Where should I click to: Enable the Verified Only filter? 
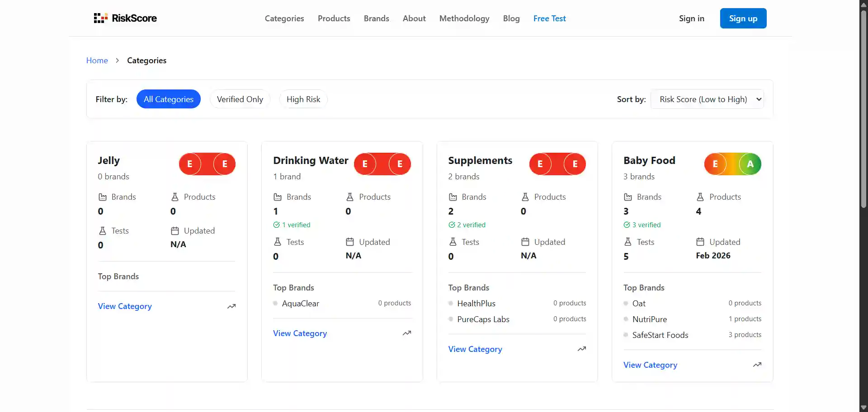pos(240,99)
